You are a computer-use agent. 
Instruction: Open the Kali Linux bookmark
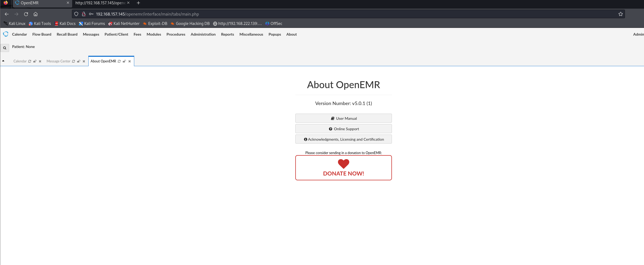click(x=14, y=24)
